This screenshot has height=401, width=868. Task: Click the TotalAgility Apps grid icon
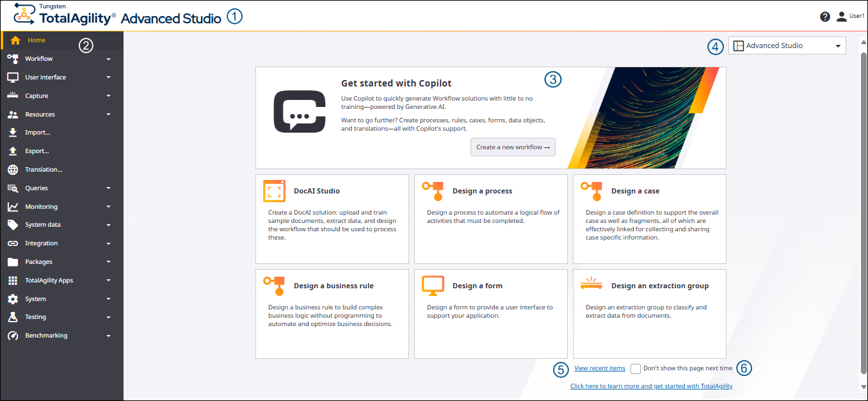pos(13,281)
